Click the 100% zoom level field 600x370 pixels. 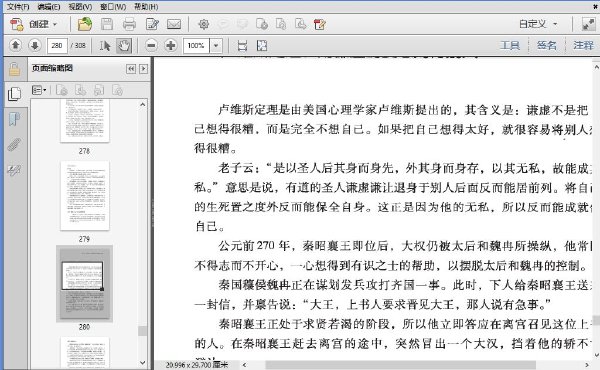[196, 46]
